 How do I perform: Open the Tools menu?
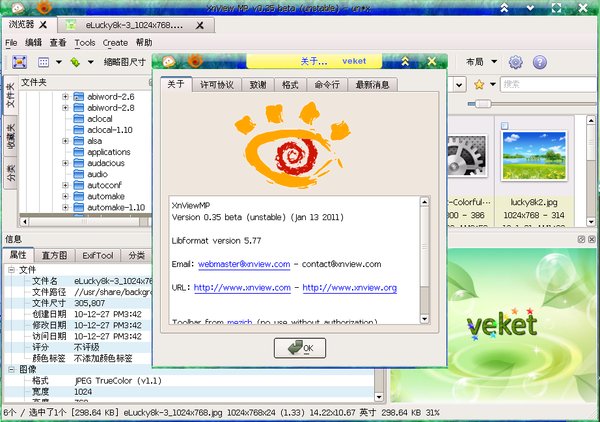[x=85, y=42]
